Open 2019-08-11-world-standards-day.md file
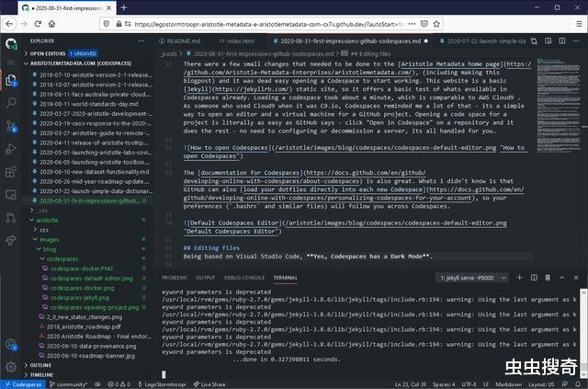Viewport: 588px width, 389px height. [88, 104]
